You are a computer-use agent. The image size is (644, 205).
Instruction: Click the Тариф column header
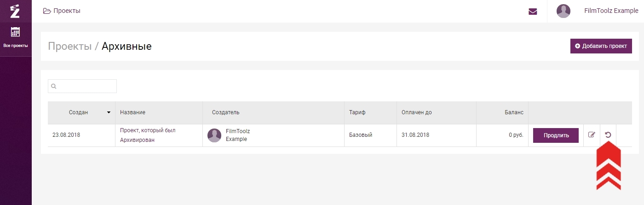point(357,112)
